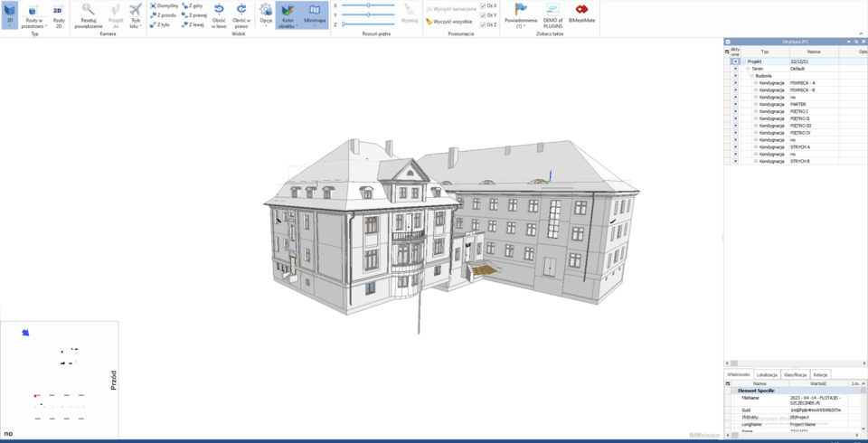
Task: Adjust the X floor spread slider
Action: pos(368,5)
